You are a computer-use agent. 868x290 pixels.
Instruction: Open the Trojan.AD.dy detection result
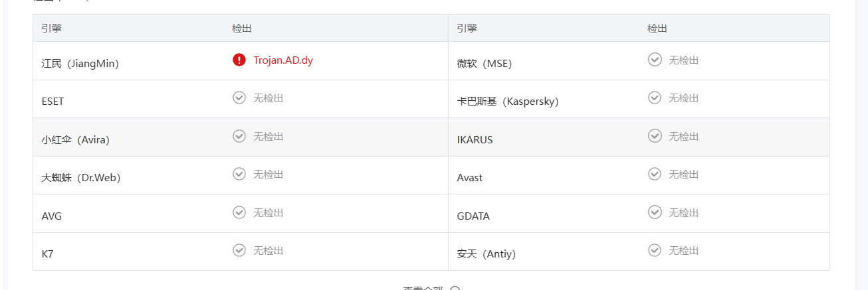coord(283,60)
